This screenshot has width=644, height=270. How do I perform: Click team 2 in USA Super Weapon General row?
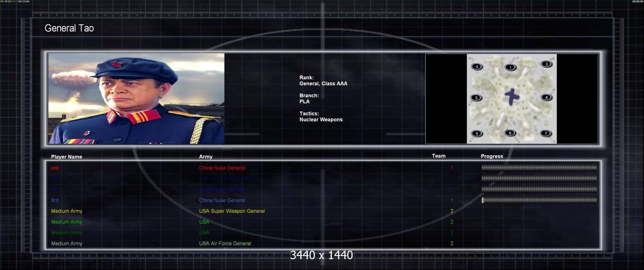(x=452, y=211)
